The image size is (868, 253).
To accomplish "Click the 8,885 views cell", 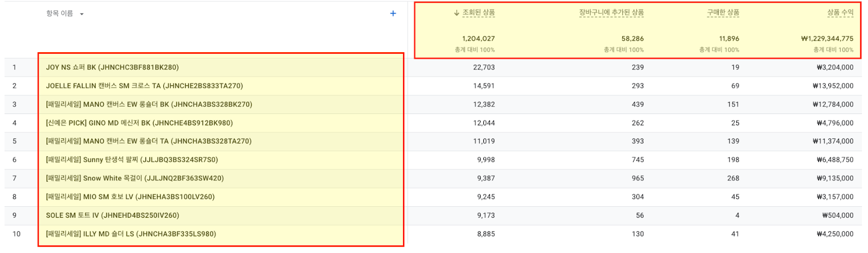I will pyautogui.click(x=486, y=234).
